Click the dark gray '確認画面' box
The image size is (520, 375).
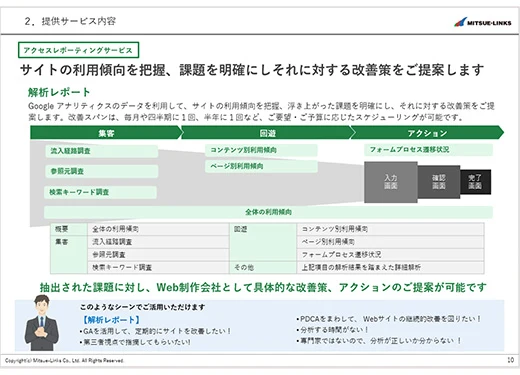pyautogui.click(x=439, y=182)
